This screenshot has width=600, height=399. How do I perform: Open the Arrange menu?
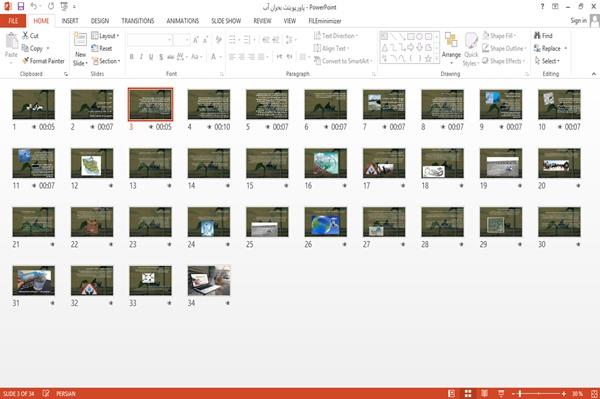pos(451,49)
